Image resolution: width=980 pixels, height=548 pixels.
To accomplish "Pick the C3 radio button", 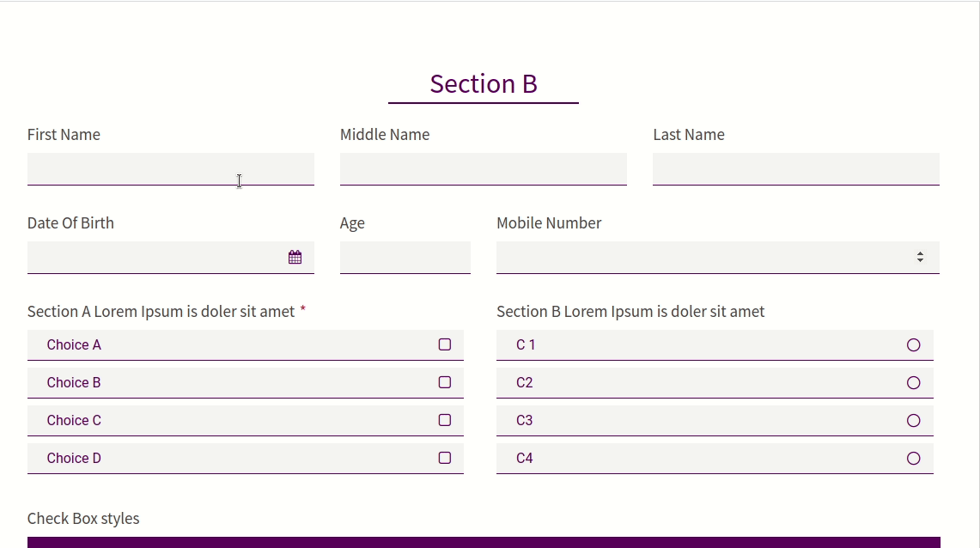I will [x=913, y=421].
